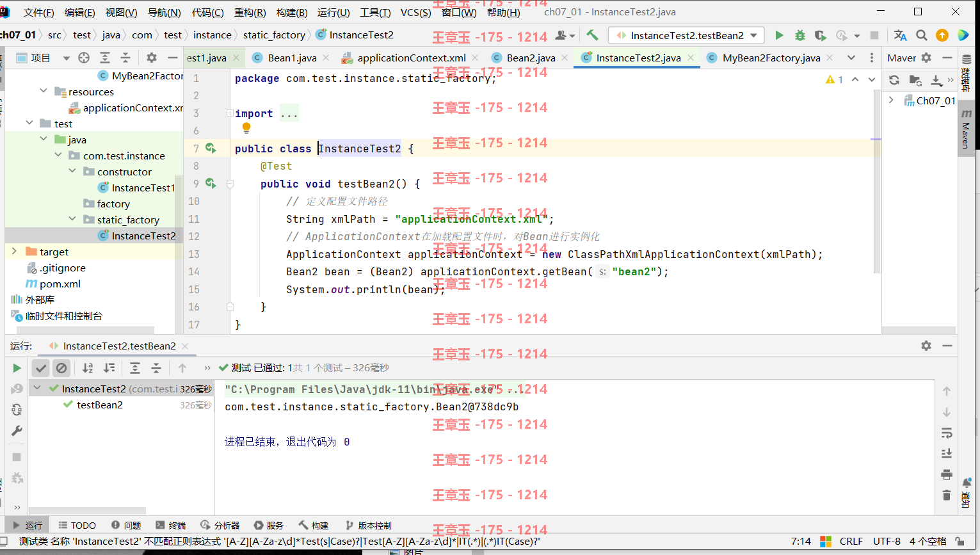Click the orange update arrow icon

click(x=942, y=35)
